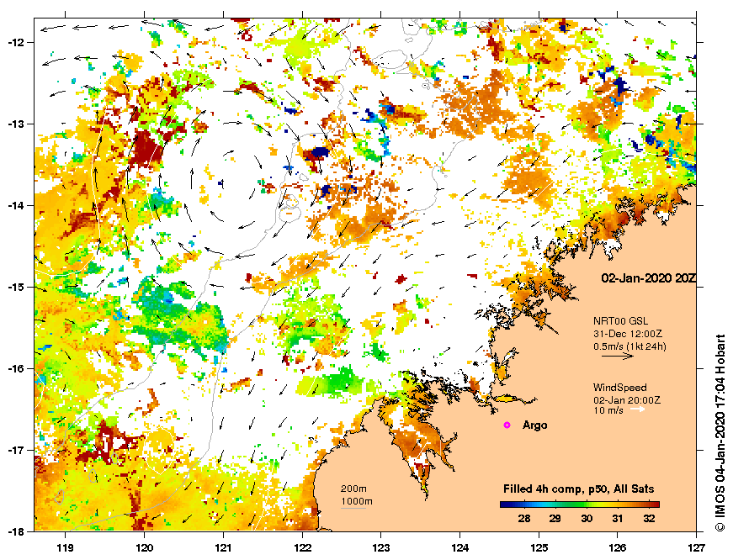Click the Argo legend label
The height and width of the screenshot is (560, 733).
pyautogui.click(x=534, y=425)
